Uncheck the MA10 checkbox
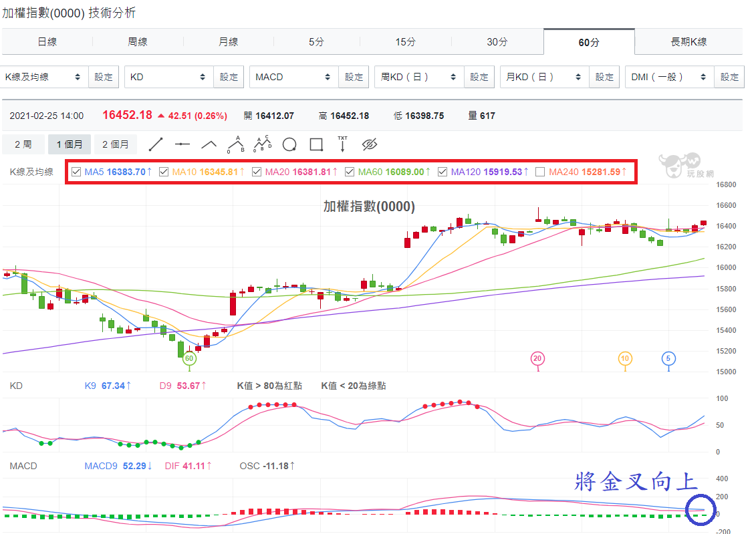The width and height of the screenshot is (756, 534). pyautogui.click(x=164, y=172)
